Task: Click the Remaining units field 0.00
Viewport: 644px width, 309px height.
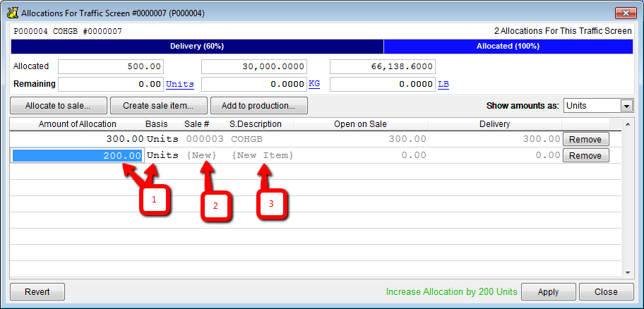Action: pyautogui.click(x=111, y=84)
